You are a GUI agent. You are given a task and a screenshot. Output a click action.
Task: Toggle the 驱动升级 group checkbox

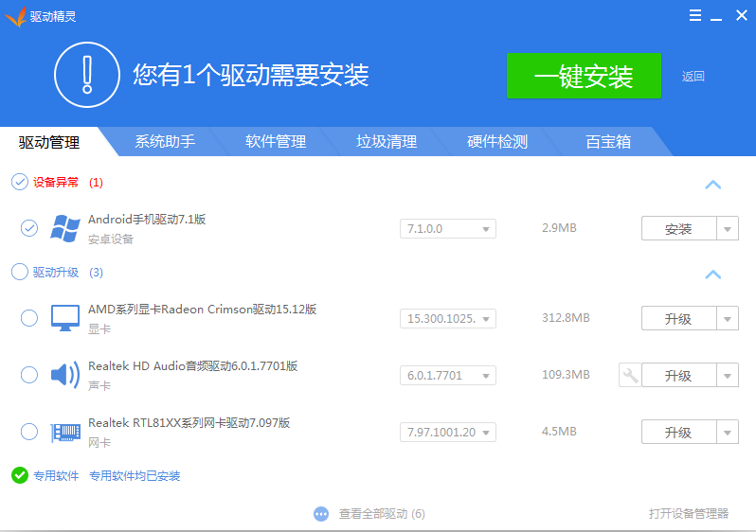20,272
